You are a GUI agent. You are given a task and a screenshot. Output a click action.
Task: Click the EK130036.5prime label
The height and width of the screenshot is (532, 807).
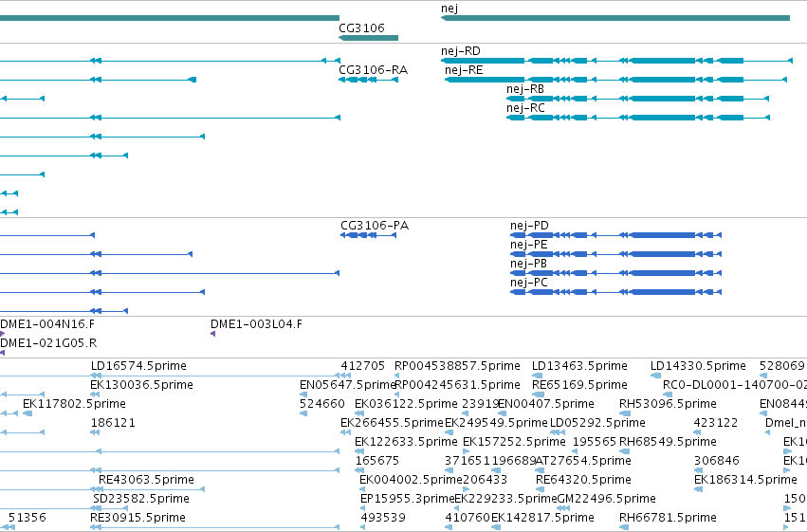click(x=141, y=385)
